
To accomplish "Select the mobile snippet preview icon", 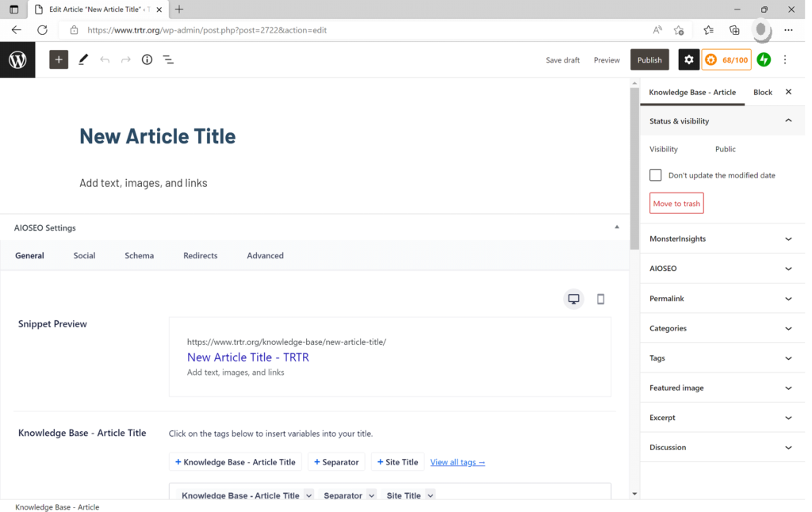I will coord(600,299).
